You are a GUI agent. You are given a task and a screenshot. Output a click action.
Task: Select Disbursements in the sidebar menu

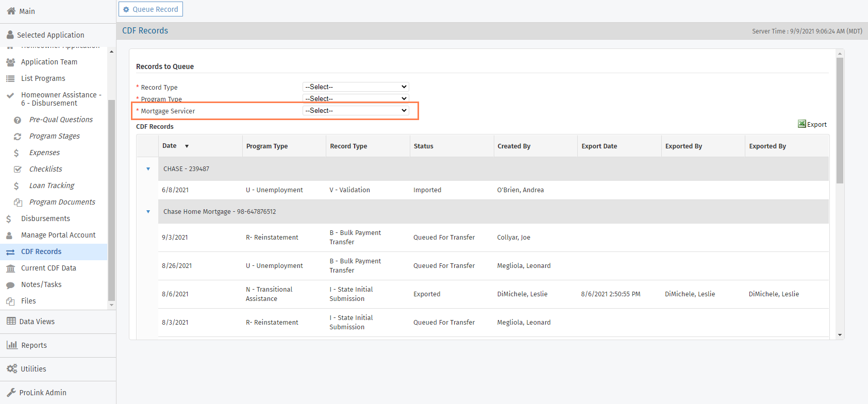pos(45,218)
